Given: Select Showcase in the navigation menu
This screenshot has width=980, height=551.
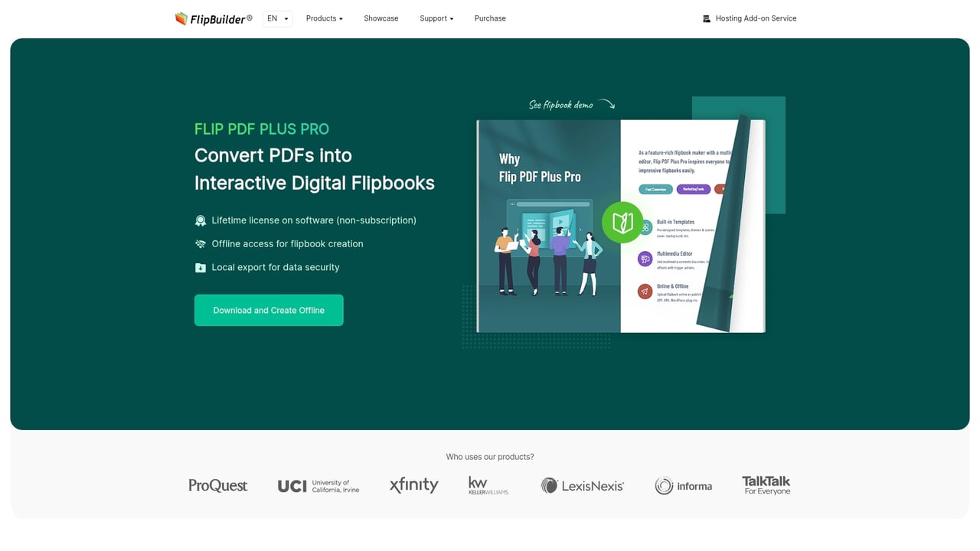Looking at the screenshot, I should [381, 18].
